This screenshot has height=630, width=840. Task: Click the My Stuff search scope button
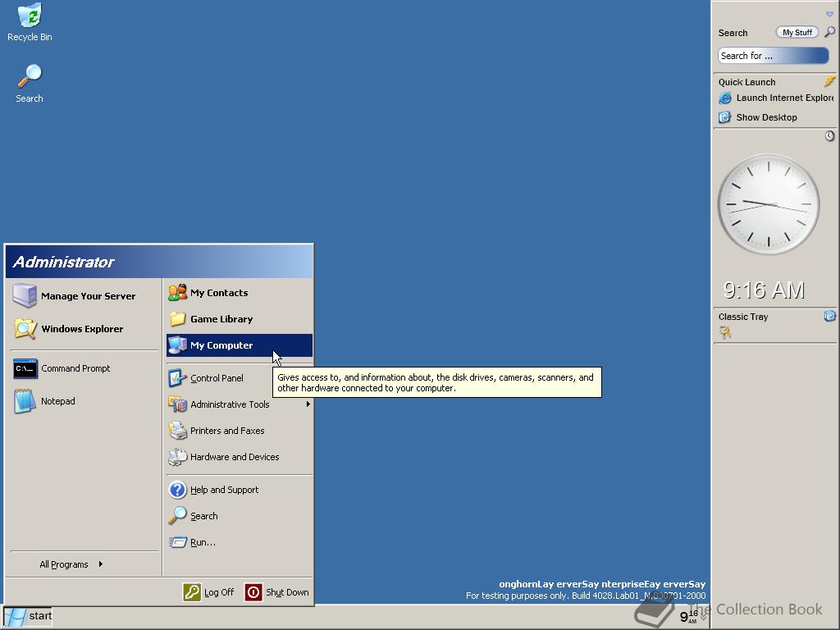[x=797, y=33]
